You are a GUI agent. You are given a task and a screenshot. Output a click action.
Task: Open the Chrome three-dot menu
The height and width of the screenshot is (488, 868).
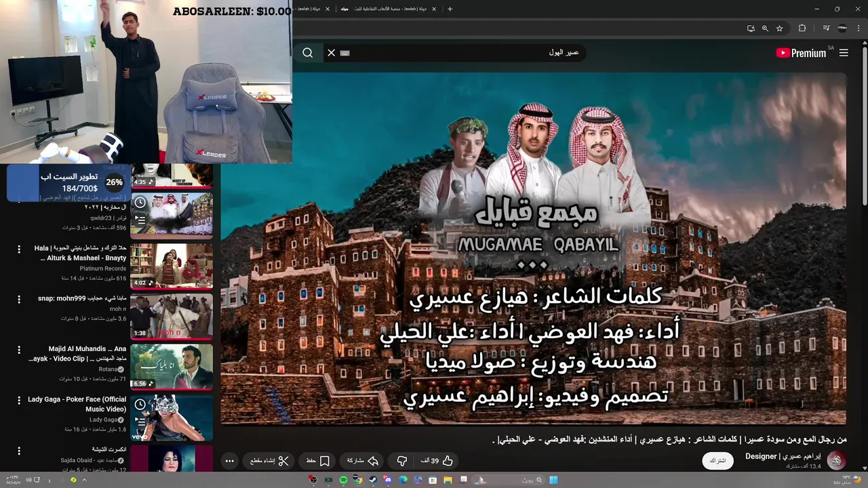click(x=859, y=28)
